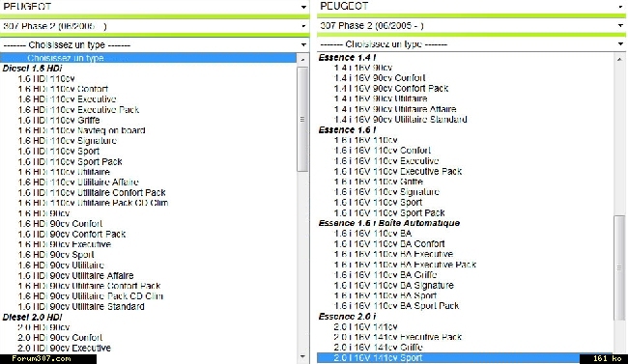Image resolution: width=628 pixels, height=364 pixels.
Task: Pick '1.6 i 16V 110cv BA Confort'
Action: [x=389, y=244]
